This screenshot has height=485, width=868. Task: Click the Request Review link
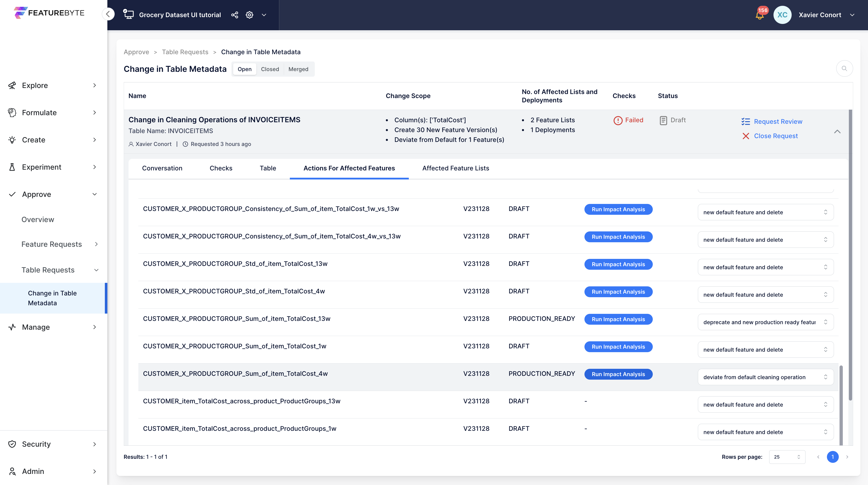pos(778,122)
